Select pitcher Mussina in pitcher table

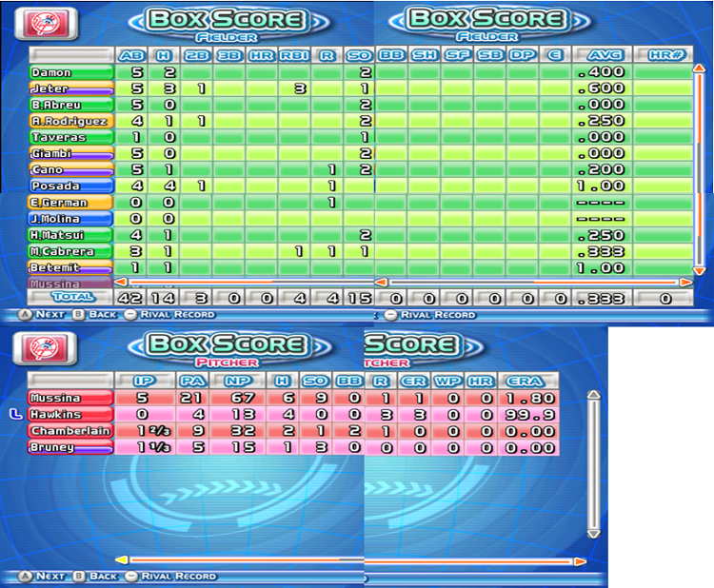coord(70,398)
